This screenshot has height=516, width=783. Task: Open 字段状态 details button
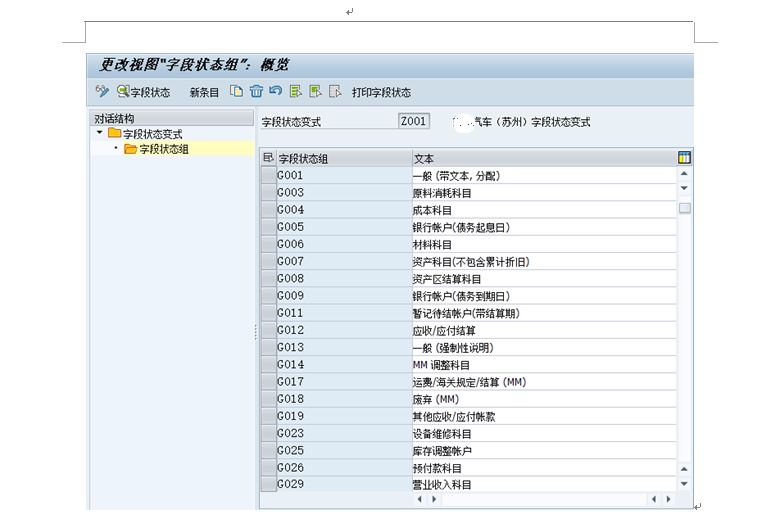tap(144, 92)
